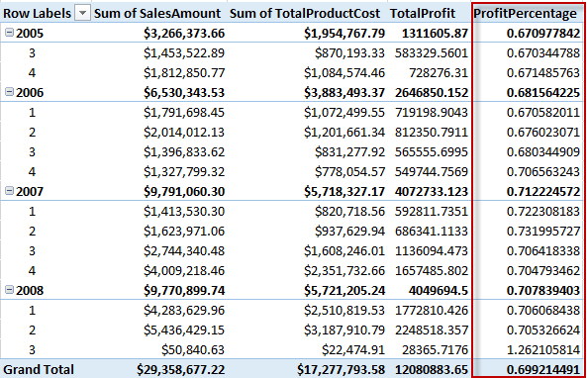Click profit percentage 1.262105814
The height and width of the screenshot is (378, 588).
pyautogui.click(x=543, y=350)
